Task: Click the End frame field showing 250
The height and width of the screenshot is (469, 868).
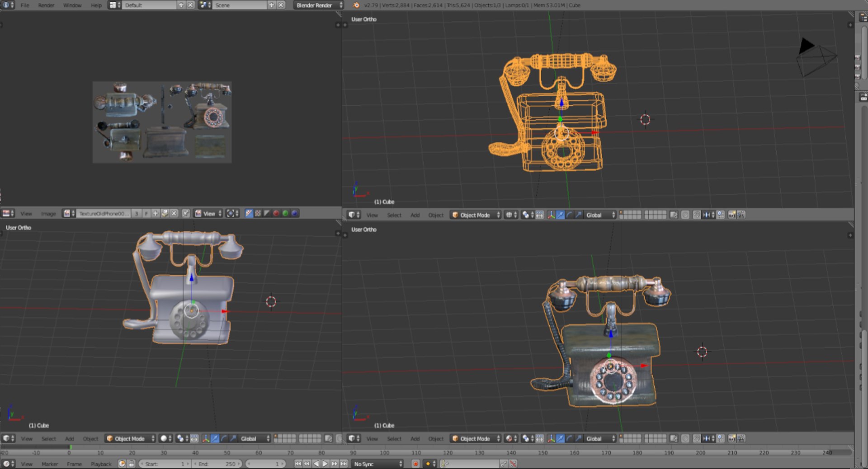Action: (x=217, y=464)
